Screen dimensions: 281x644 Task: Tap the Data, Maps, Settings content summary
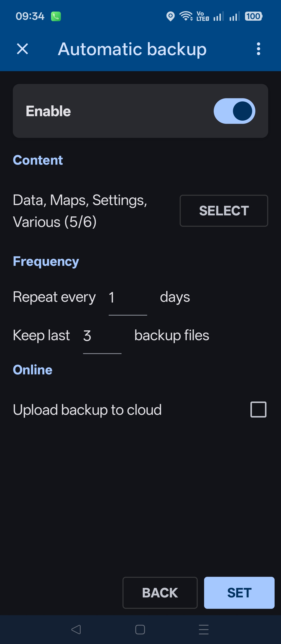pos(80,211)
